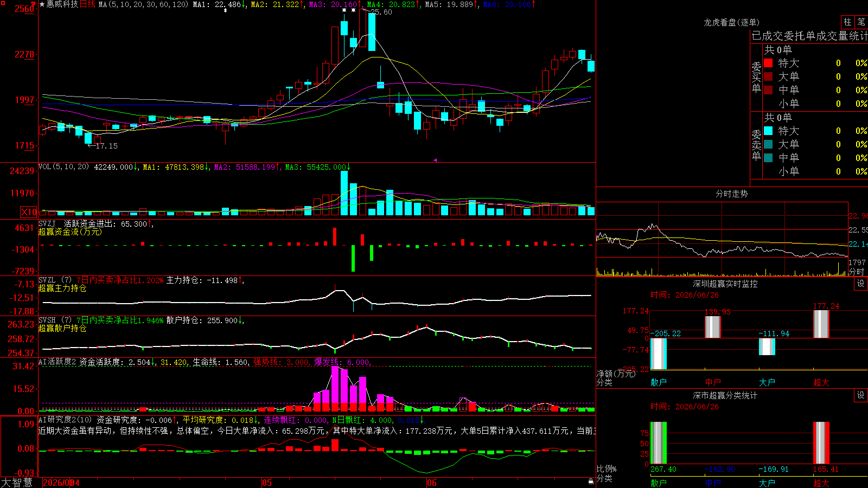Switch the 龙虎看盘 panel to 笔 view

point(861,22)
